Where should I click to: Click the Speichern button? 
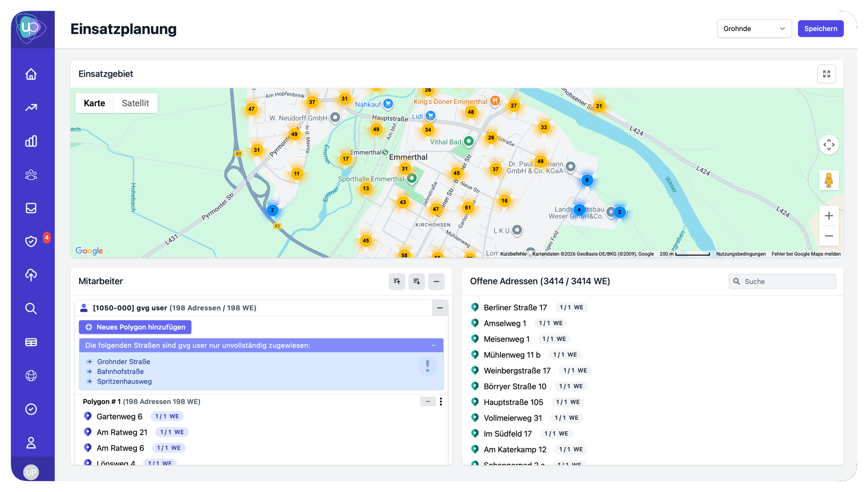point(821,29)
